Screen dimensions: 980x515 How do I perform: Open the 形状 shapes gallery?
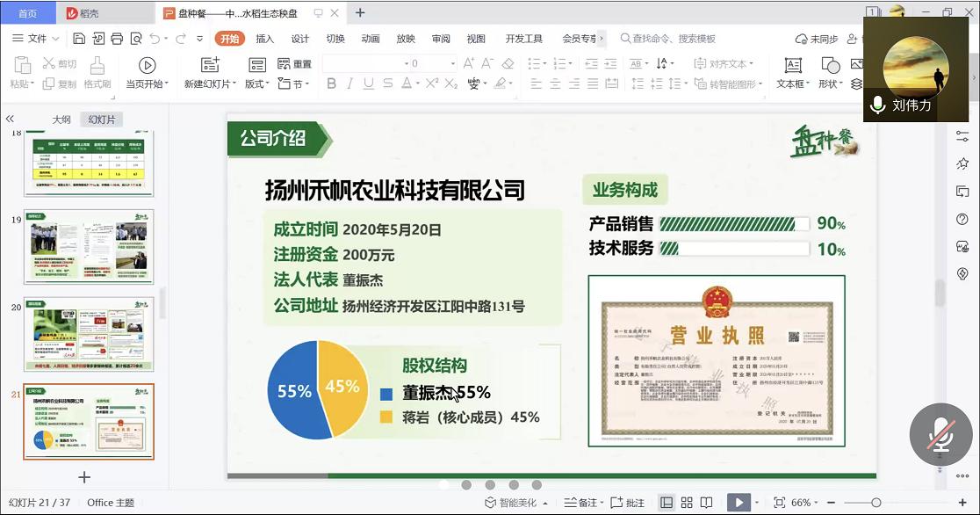(x=830, y=65)
